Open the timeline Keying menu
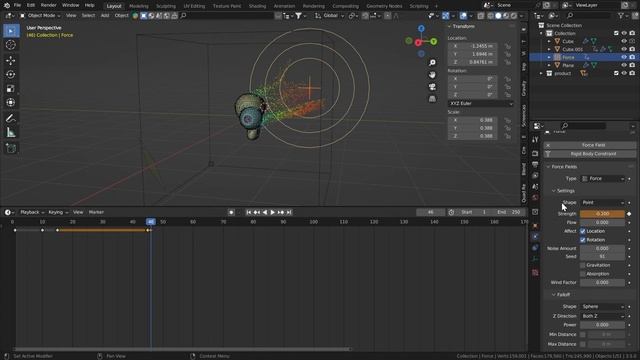This screenshot has width=640, height=360. point(58,212)
